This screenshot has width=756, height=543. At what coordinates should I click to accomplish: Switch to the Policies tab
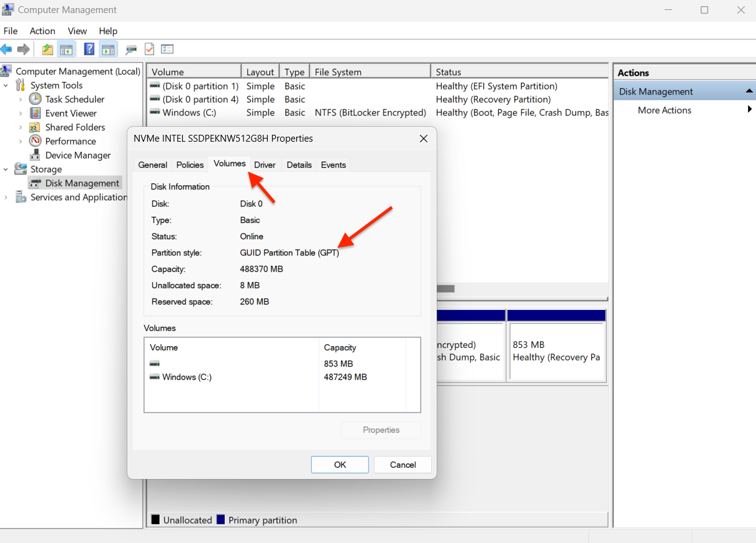[x=189, y=165]
